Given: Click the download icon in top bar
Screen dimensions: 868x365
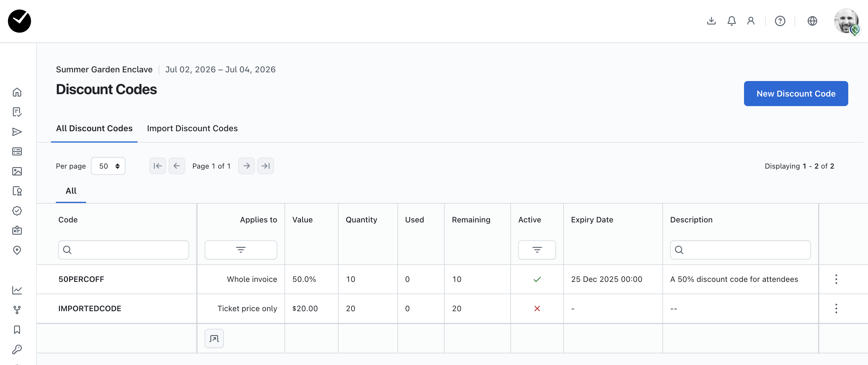Looking at the screenshot, I should coord(711,21).
